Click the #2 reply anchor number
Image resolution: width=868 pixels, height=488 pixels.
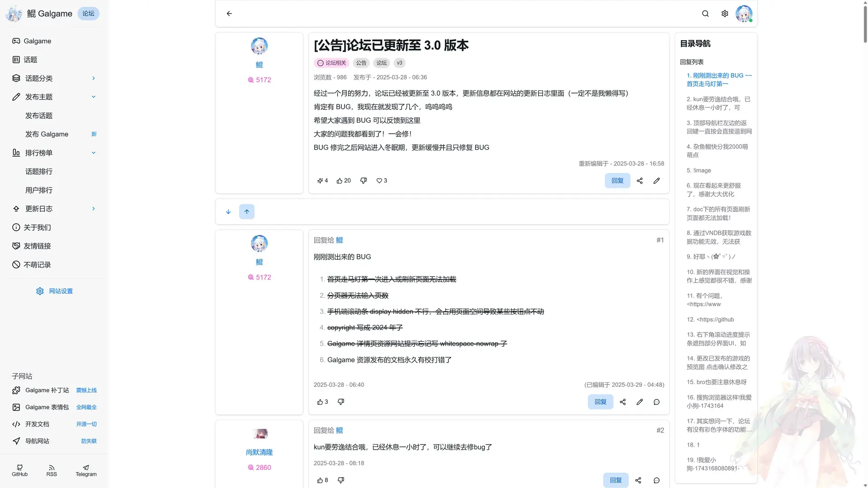tap(660, 431)
